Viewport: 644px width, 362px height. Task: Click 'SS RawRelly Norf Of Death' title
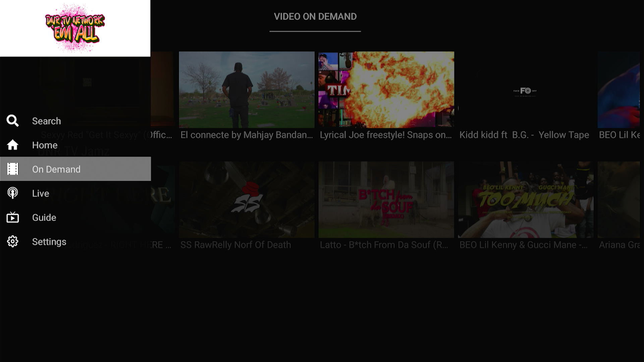(x=235, y=245)
